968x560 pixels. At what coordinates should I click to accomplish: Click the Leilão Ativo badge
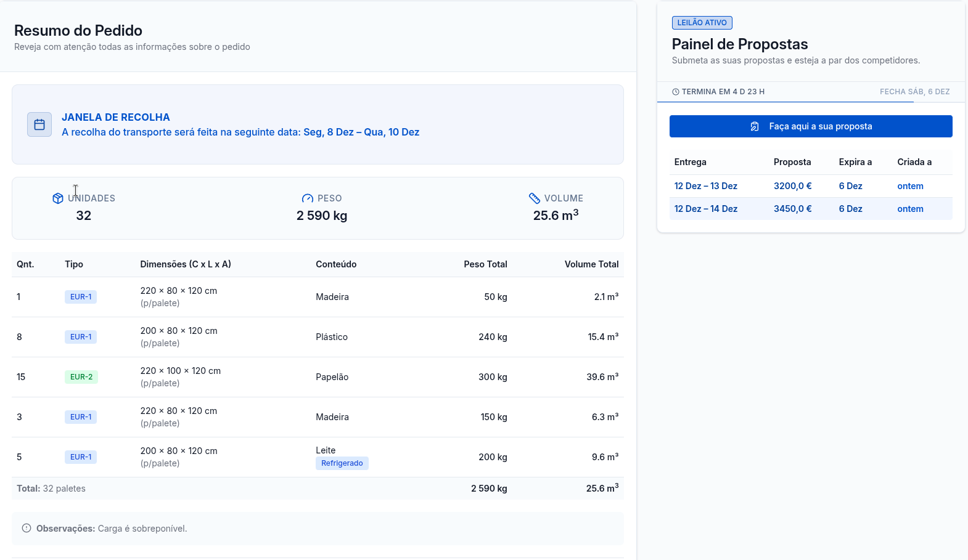(702, 23)
